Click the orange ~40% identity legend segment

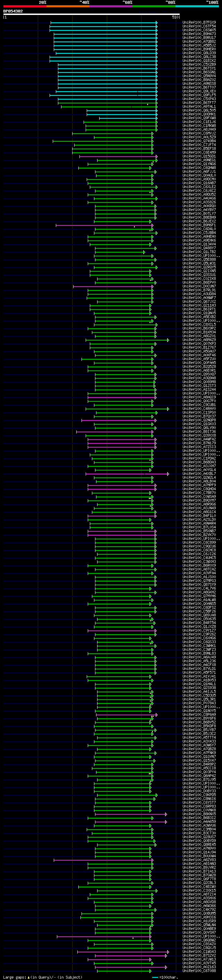coord(68,6)
